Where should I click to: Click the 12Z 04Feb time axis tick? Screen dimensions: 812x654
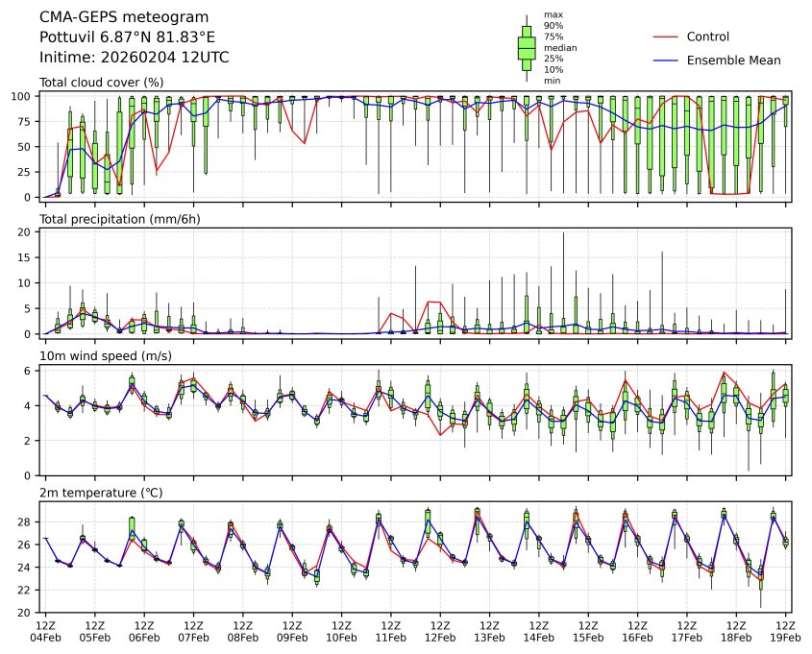click(45, 630)
